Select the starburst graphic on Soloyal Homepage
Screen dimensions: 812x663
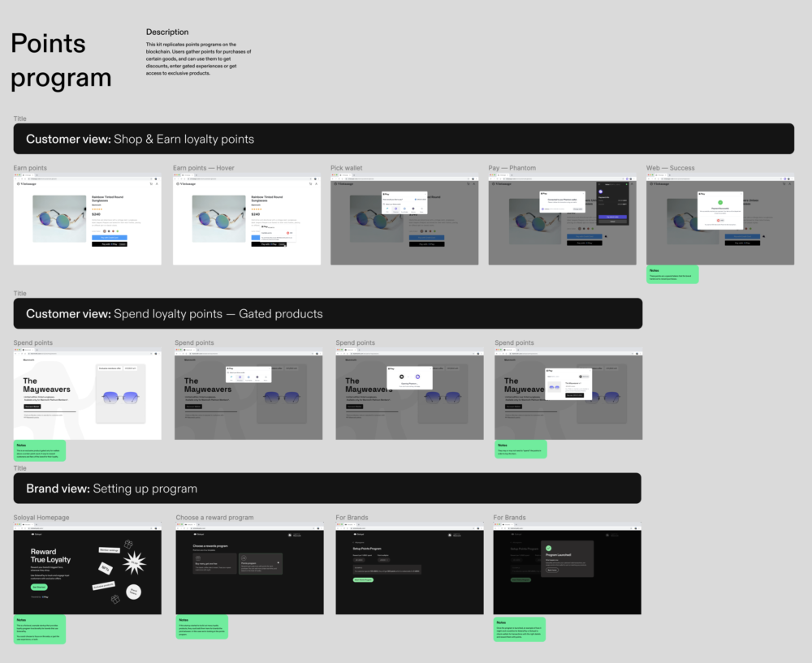pos(134,562)
